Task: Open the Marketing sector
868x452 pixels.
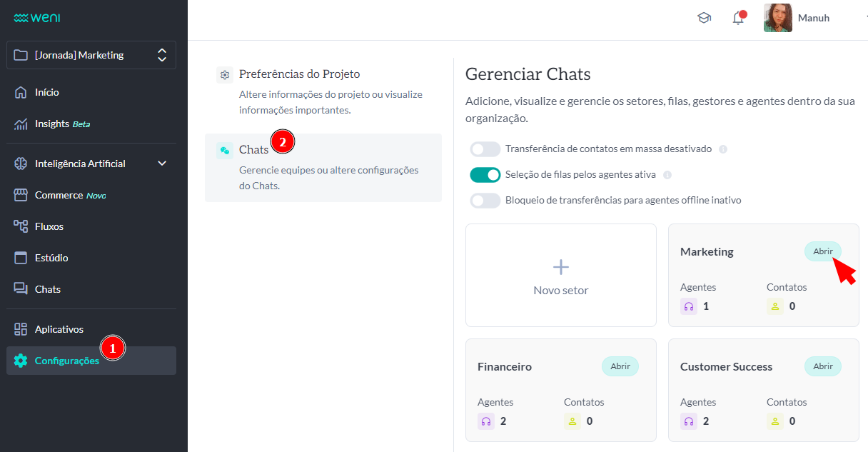Action: click(823, 251)
